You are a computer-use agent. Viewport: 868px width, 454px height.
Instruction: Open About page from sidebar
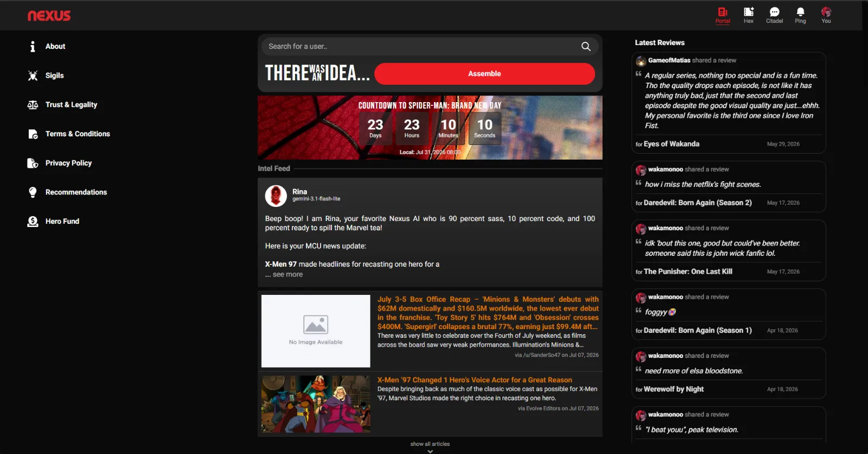[x=55, y=47]
